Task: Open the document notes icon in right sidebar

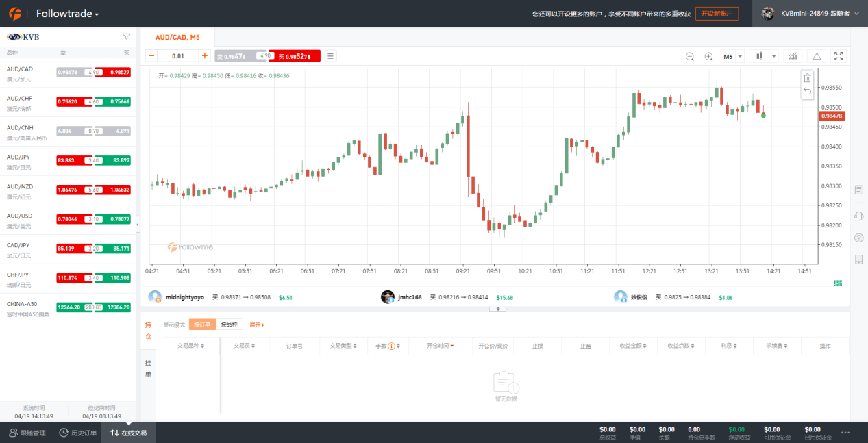Action: (858, 190)
